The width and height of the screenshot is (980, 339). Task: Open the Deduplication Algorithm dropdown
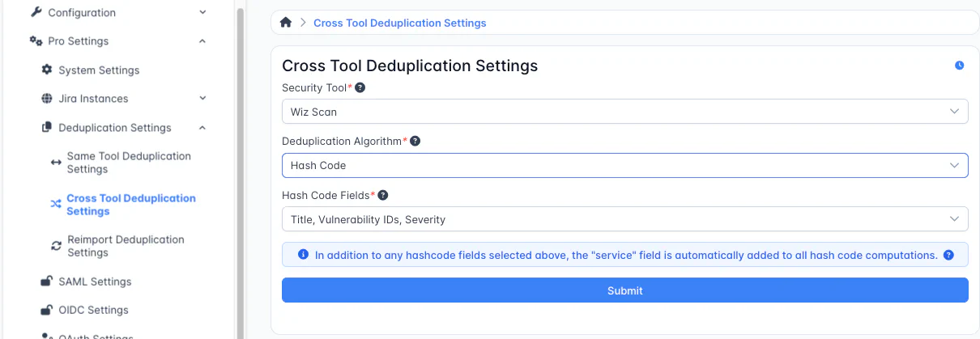pos(624,165)
